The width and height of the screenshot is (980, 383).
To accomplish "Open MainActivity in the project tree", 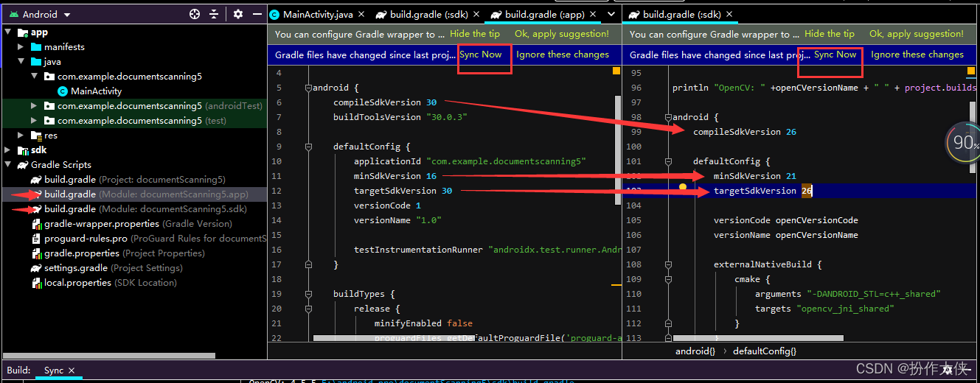I will tap(97, 91).
